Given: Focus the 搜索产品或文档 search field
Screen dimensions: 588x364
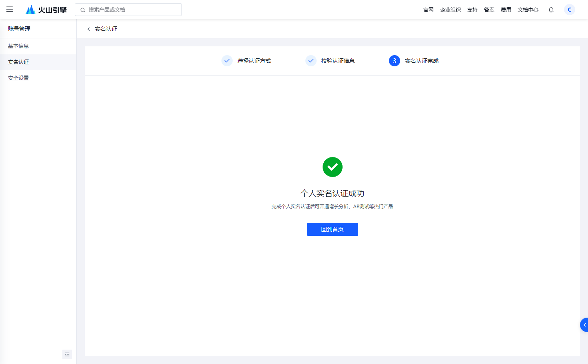Looking at the screenshot, I should click(128, 10).
